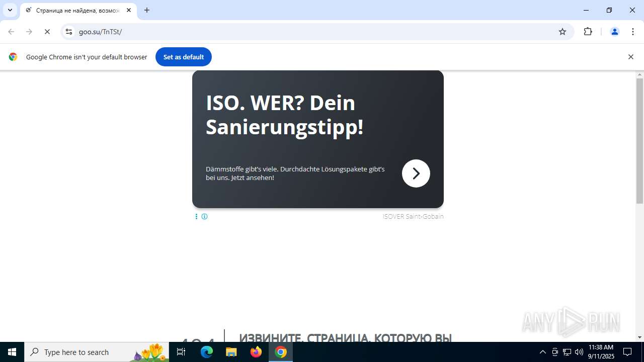Image resolution: width=644 pixels, height=362 pixels.
Task: Go forward to next page
Action: point(29,32)
